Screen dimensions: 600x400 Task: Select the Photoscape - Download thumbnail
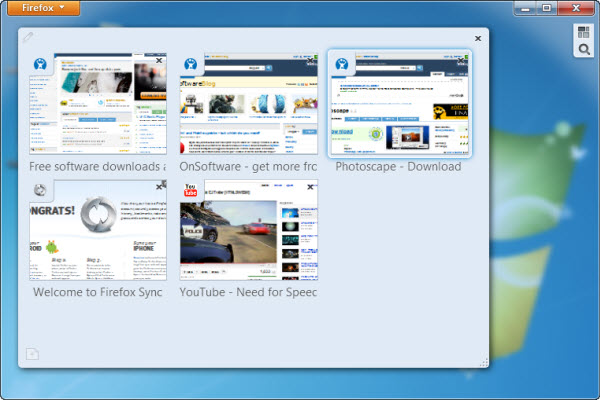click(x=400, y=106)
